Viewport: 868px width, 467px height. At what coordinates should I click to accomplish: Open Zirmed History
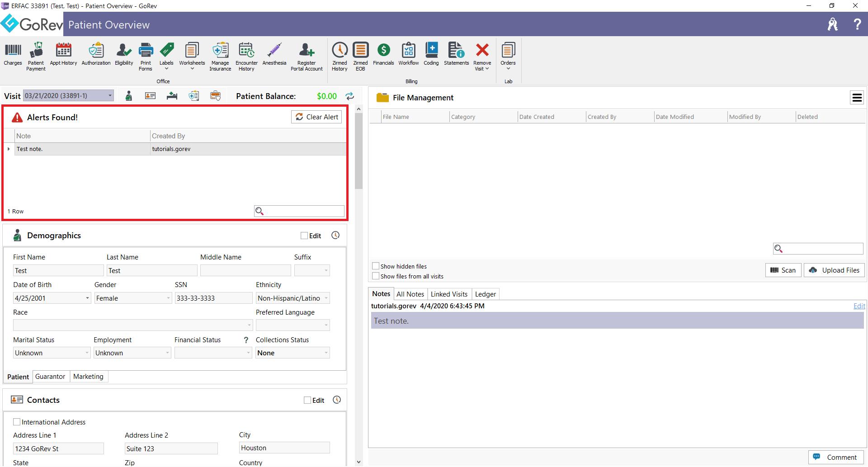tap(340, 57)
